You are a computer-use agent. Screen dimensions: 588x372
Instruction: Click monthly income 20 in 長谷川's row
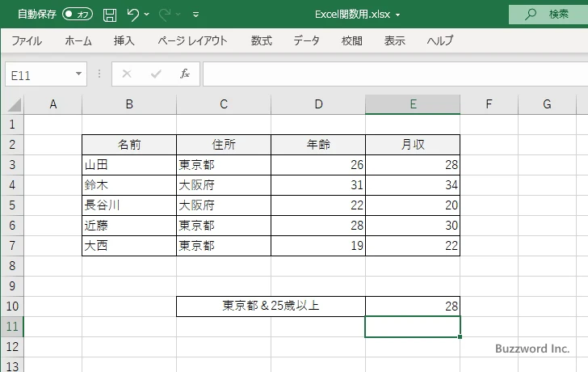pyautogui.click(x=413, y=205)
